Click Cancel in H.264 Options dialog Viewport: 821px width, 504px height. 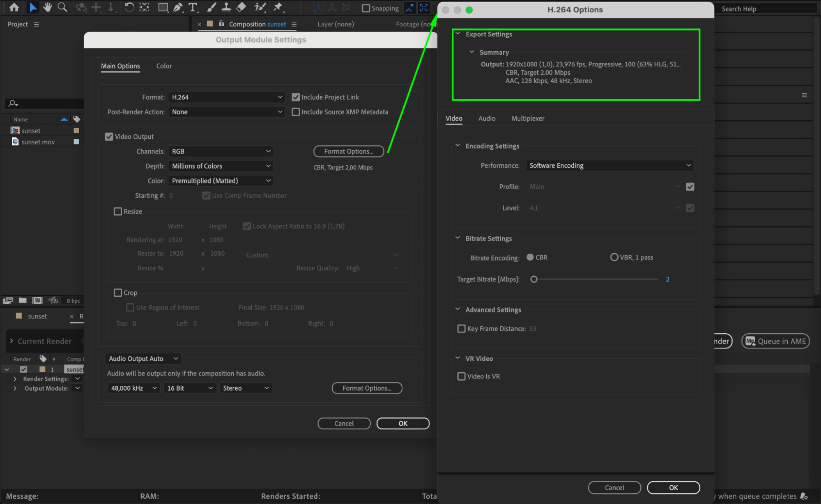click(614, 487)
